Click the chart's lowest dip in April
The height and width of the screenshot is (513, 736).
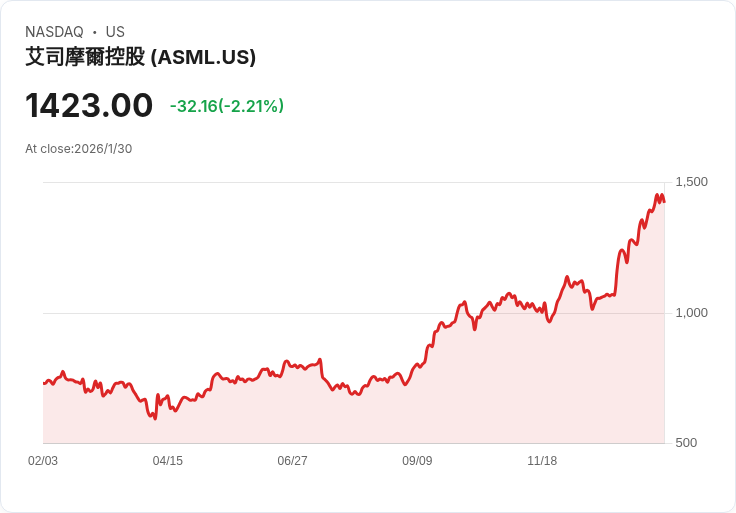pos(155,418)
